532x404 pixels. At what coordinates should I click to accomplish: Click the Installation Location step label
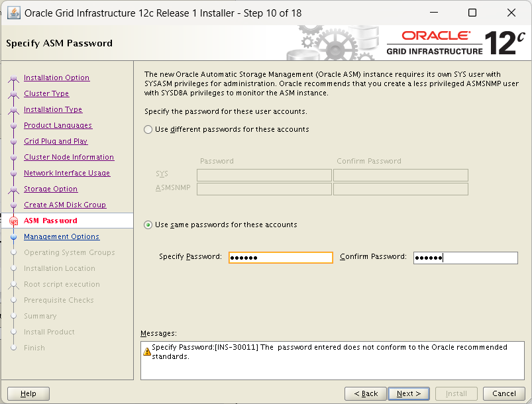point(60,269)
